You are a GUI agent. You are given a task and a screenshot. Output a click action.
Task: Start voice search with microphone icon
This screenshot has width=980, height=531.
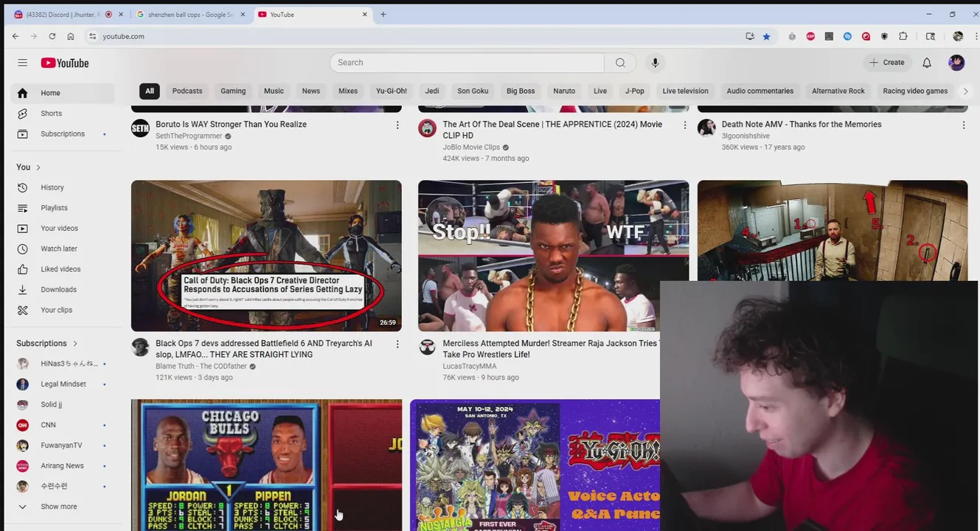(655, 63)
